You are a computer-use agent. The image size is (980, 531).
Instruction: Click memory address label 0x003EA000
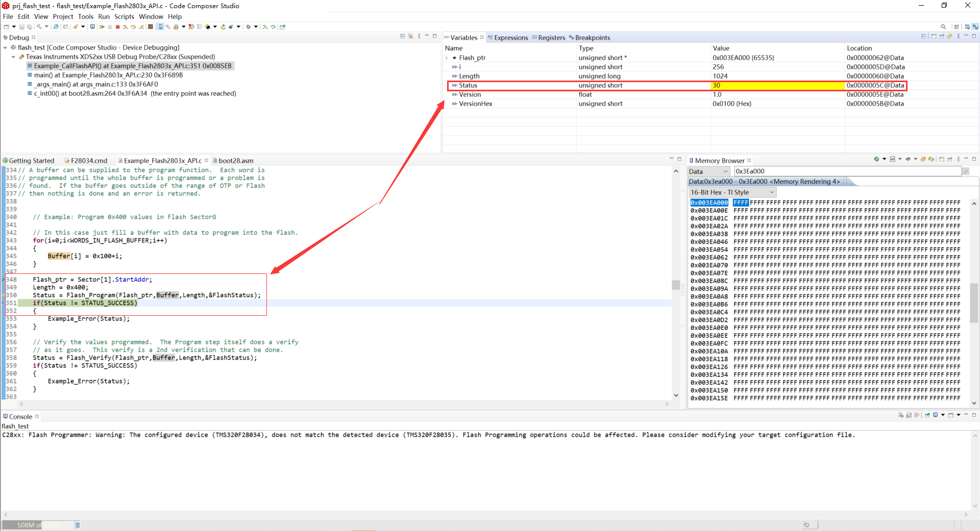[709, 203]
